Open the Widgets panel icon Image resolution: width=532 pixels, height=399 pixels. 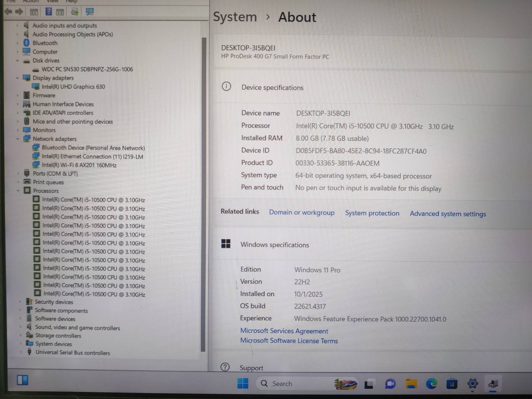point(22,380)
